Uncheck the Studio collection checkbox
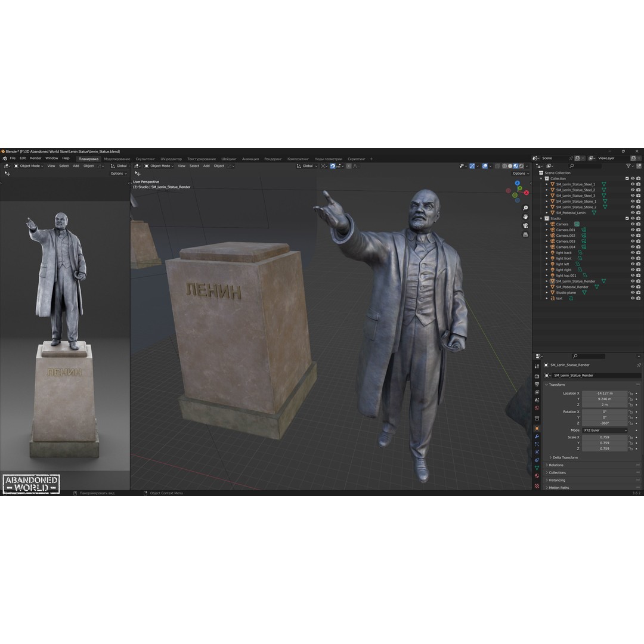The width and height of the screenshot is (644, 644). coord(627,218)
